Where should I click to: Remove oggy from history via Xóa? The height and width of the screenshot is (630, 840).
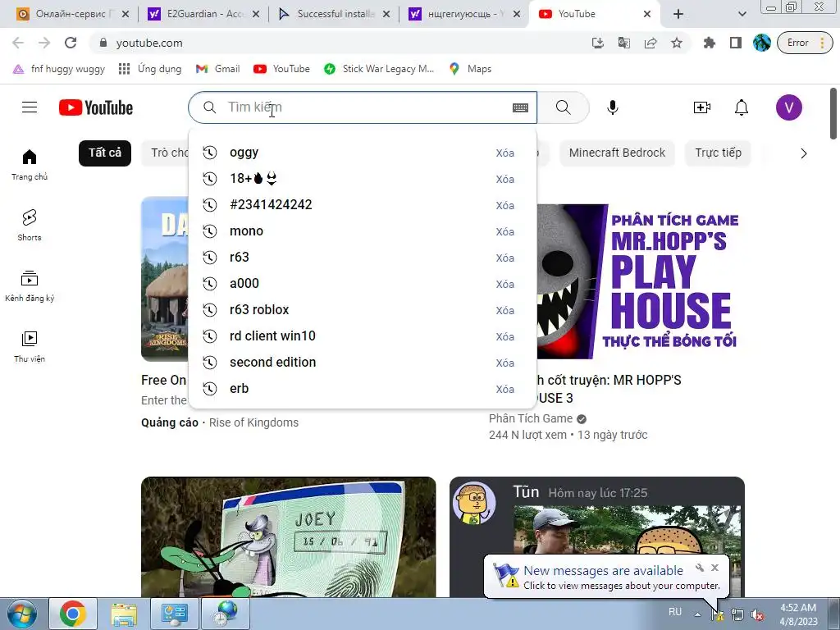coord(504,153)
